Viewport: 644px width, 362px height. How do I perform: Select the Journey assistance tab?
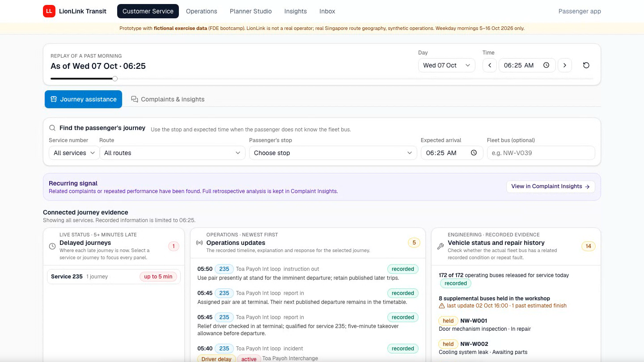point(83,99)
